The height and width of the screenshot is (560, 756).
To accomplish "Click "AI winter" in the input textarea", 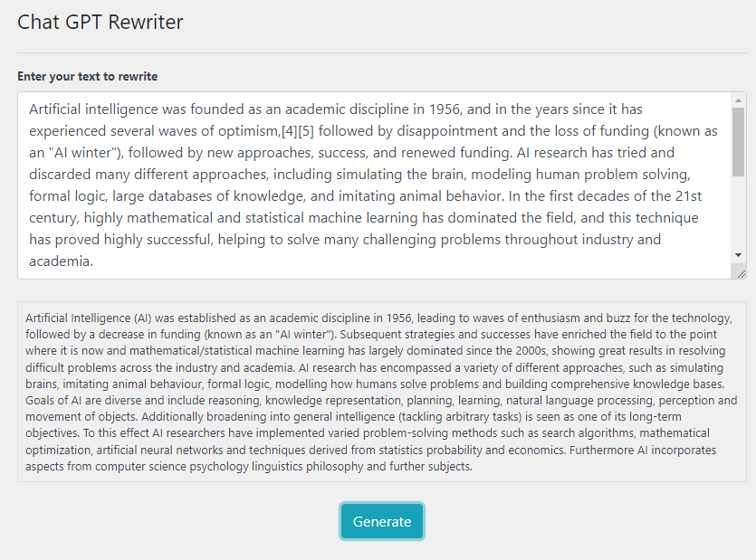I will tap(83, 153).
